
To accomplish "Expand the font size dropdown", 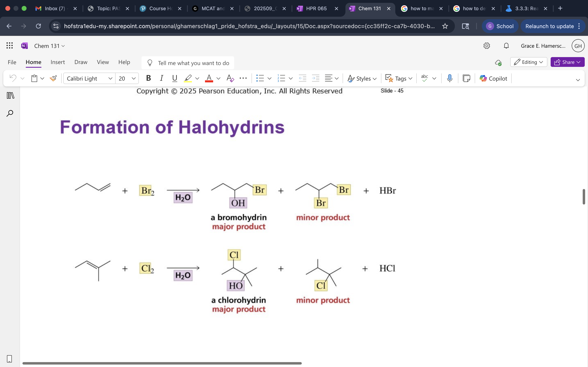I will point(133,78).
